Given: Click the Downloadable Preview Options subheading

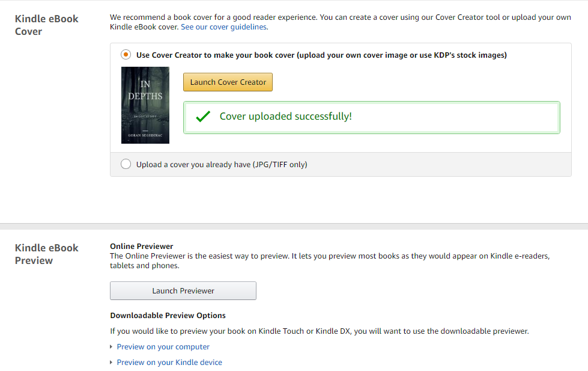Looking at the screenshot, I should pos(168,315).
